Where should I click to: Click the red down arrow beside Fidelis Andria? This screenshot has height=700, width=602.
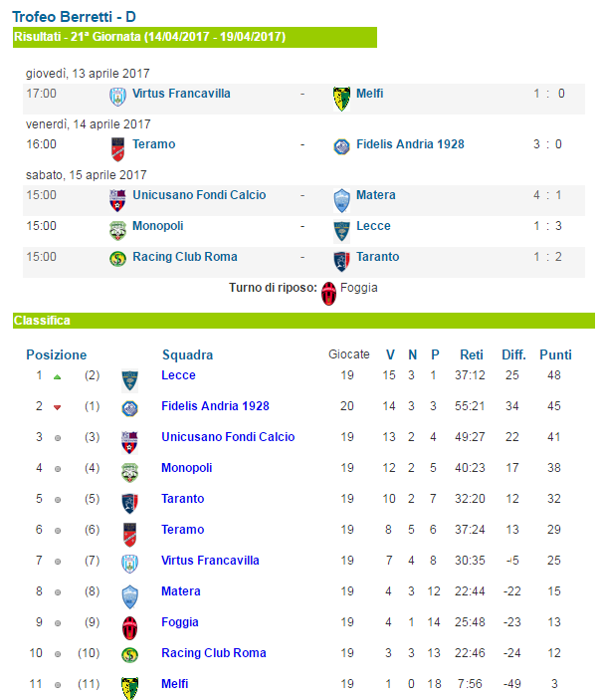tap(57, 407)
